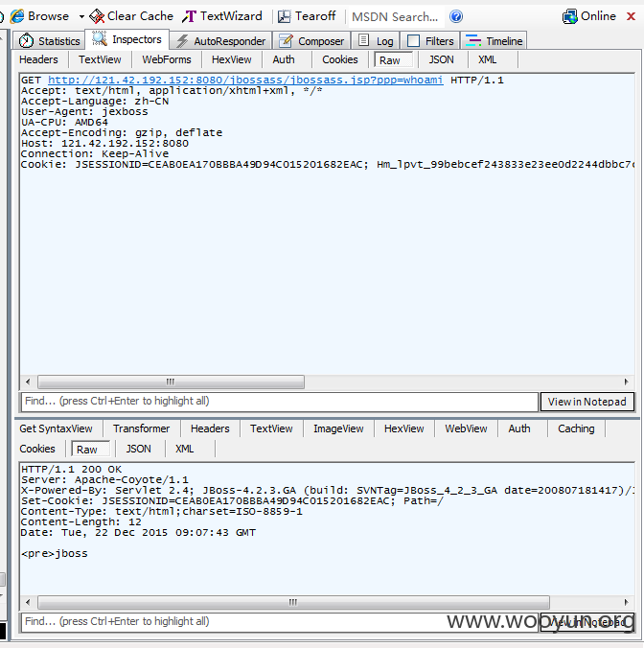Click the response horizontal scrollbar thumb
Viewport: 644px width, 648px height.
[293, 602]
